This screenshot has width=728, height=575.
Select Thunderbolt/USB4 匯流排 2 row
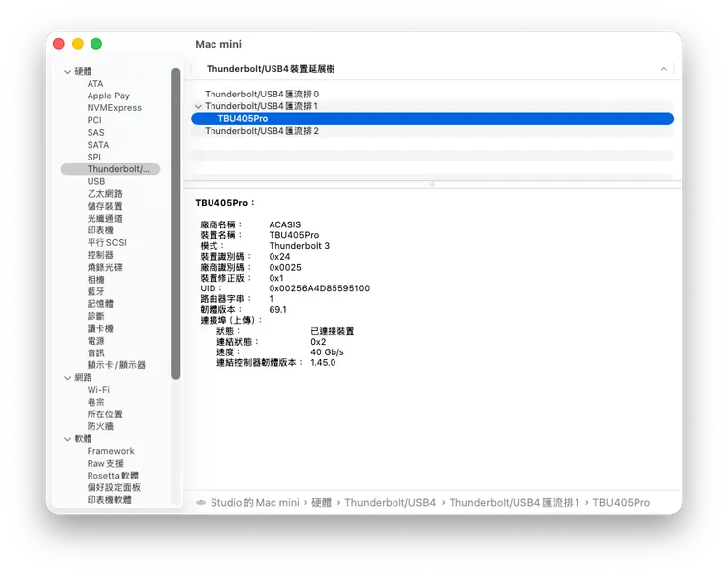pos(432,131)
